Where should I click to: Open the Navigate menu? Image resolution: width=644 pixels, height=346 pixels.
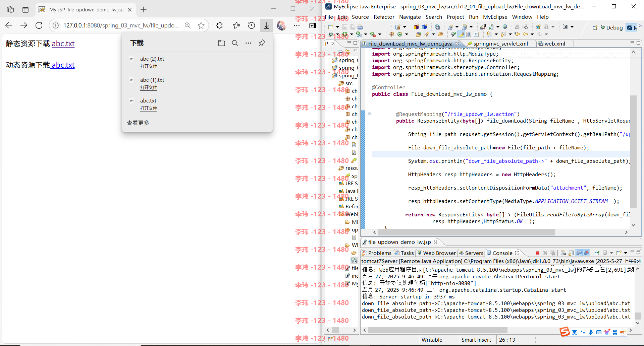pyautogui.click(x=410, y=17)
